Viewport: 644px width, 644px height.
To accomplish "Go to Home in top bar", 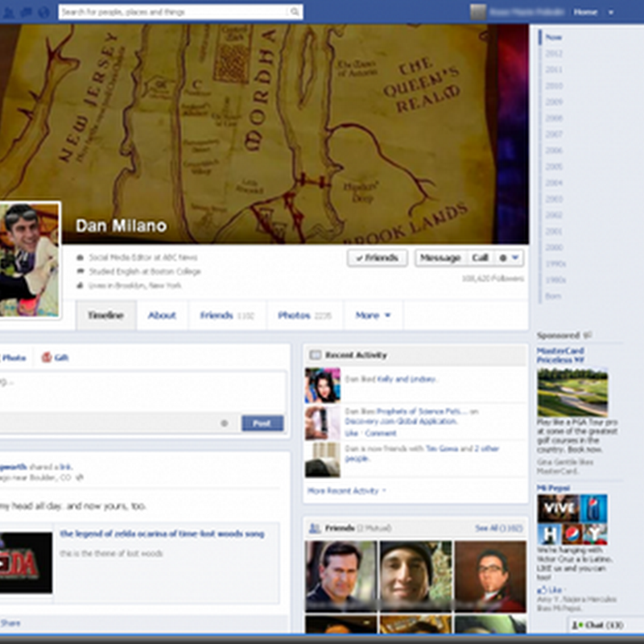I will (585, 12).
